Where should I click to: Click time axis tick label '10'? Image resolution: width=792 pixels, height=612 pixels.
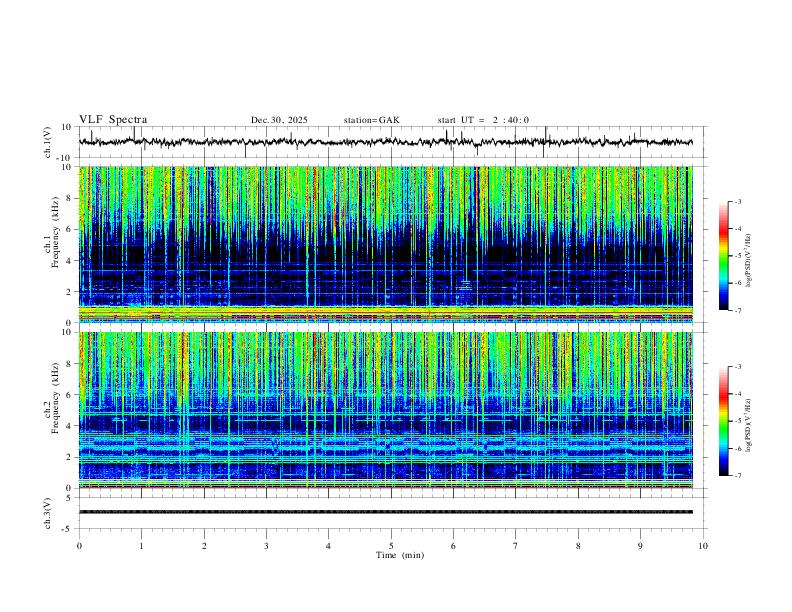[703, 546]
